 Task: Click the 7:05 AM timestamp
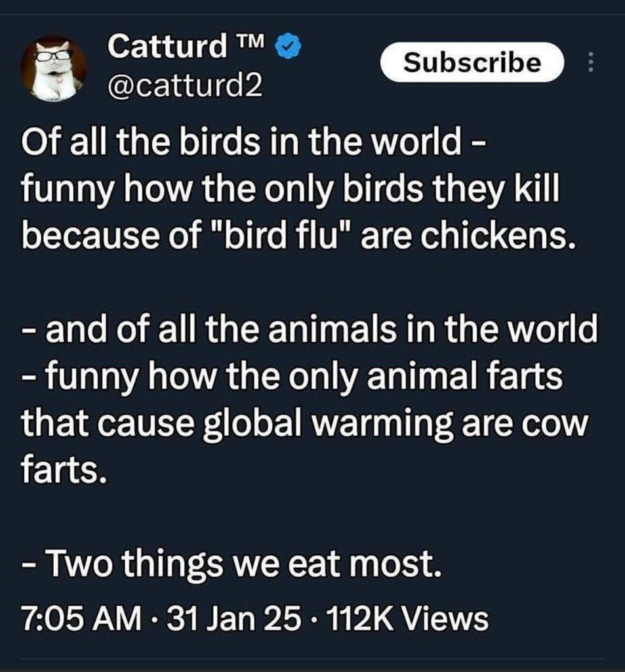[81, 618]
